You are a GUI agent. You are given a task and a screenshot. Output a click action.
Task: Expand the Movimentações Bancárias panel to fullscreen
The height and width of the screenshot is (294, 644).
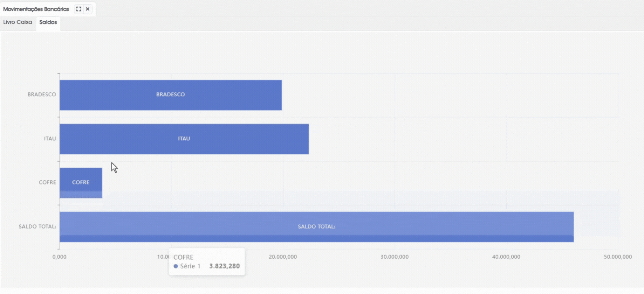point(78,9)
